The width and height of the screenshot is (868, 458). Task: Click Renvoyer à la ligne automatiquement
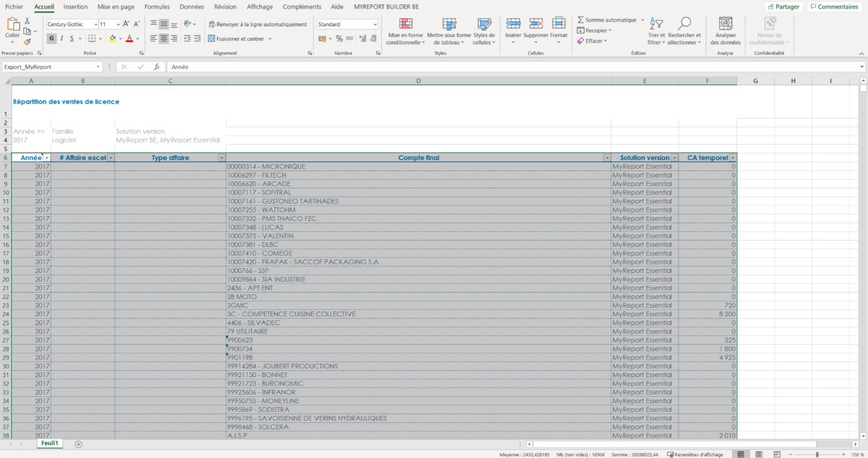coord(258,24)
